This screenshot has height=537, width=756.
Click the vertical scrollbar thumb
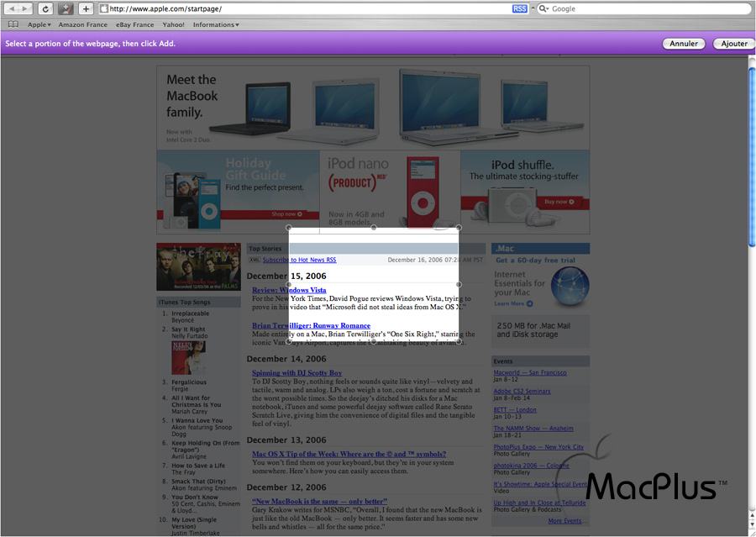coord(752,157)
